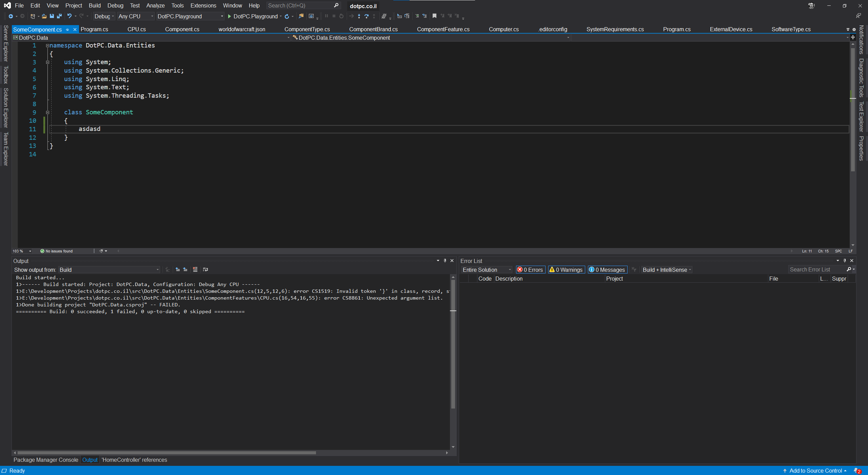Click the Step Over debug icon
Image resolution: width=868 pixels, height=475 pixels.
pos(367,16)
